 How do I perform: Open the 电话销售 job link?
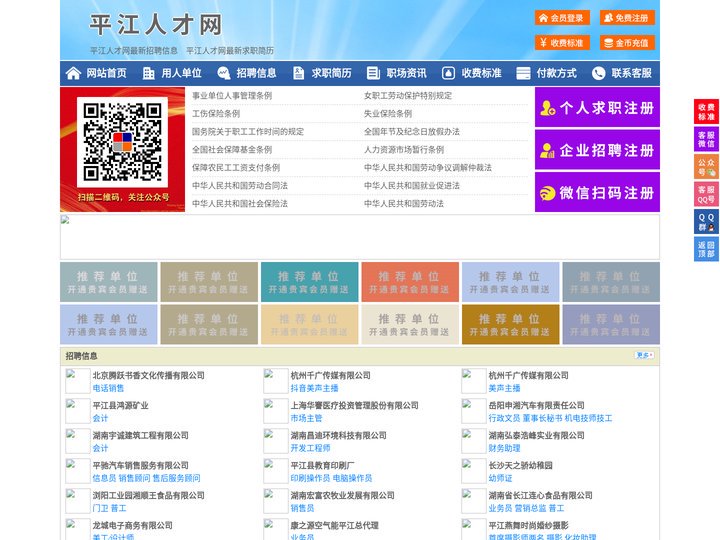coord(108,388)
